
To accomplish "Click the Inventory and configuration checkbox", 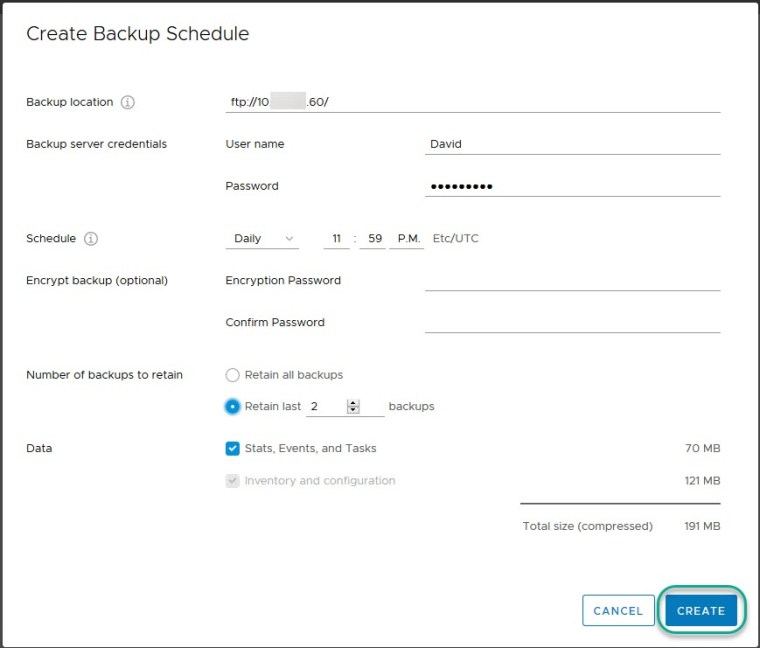I will pyautogui.click(x=233, y=481).
